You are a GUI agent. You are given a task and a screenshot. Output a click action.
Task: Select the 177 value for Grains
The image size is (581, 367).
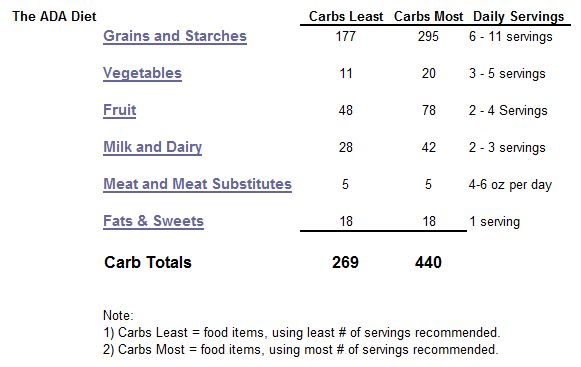(x=346, y=36)
